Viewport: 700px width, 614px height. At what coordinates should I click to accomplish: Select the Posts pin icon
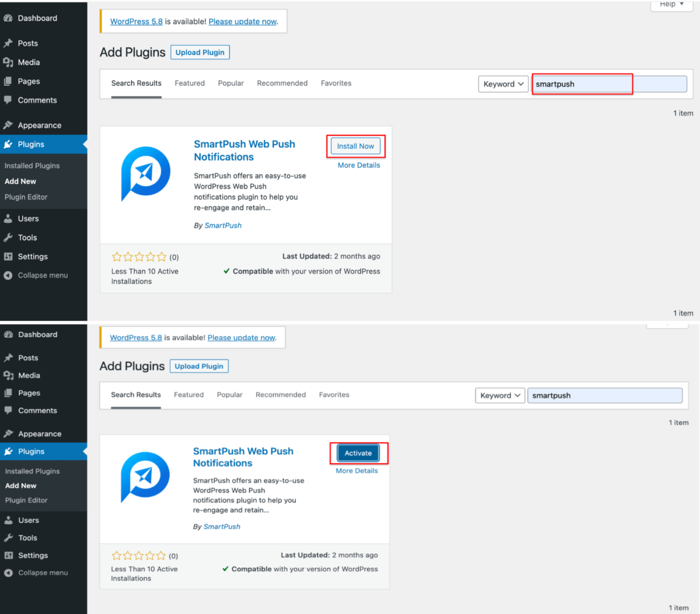[x=9, y=43]
